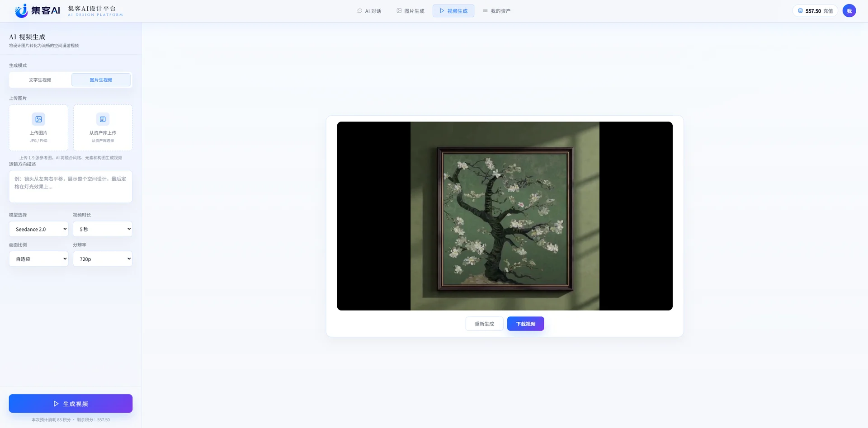The image size is (868, 428).
Task: Click the chat bubble icon for AI 对话
Action: coord(360,11)
